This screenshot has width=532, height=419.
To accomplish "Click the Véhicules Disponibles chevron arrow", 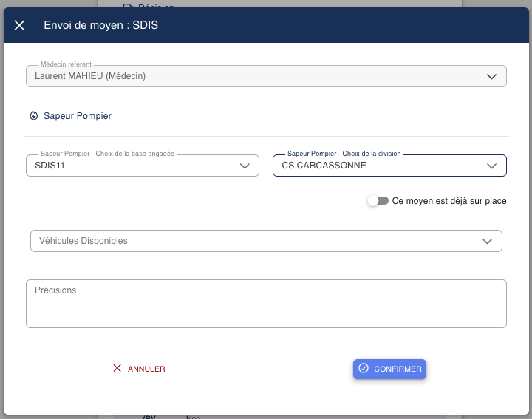I will coord(487,241).
